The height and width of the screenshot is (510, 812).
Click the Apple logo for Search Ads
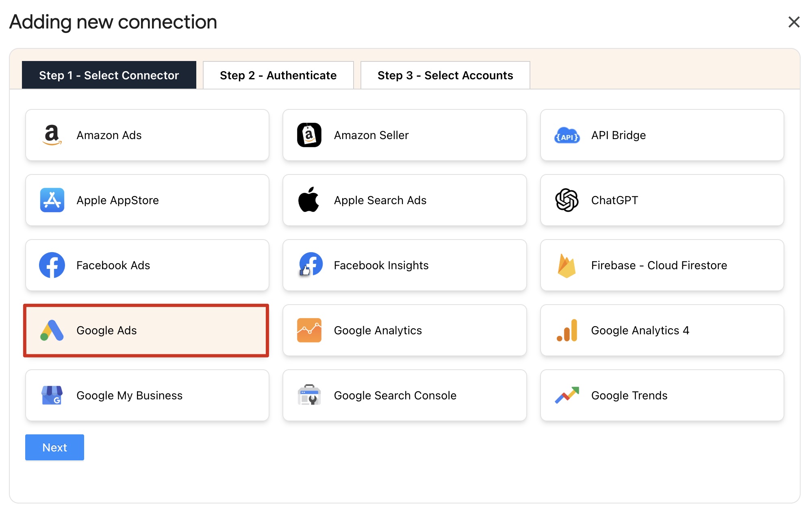(x=309, y=200)
